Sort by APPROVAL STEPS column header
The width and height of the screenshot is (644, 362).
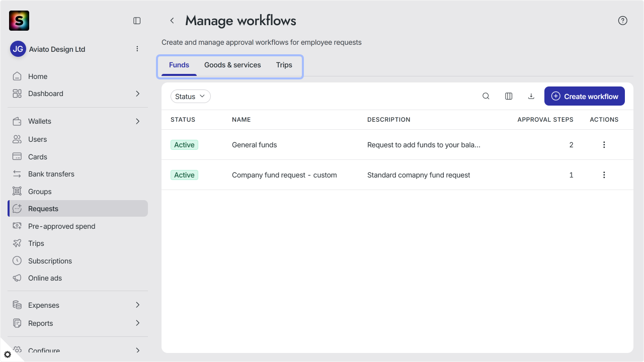(545, 120)
